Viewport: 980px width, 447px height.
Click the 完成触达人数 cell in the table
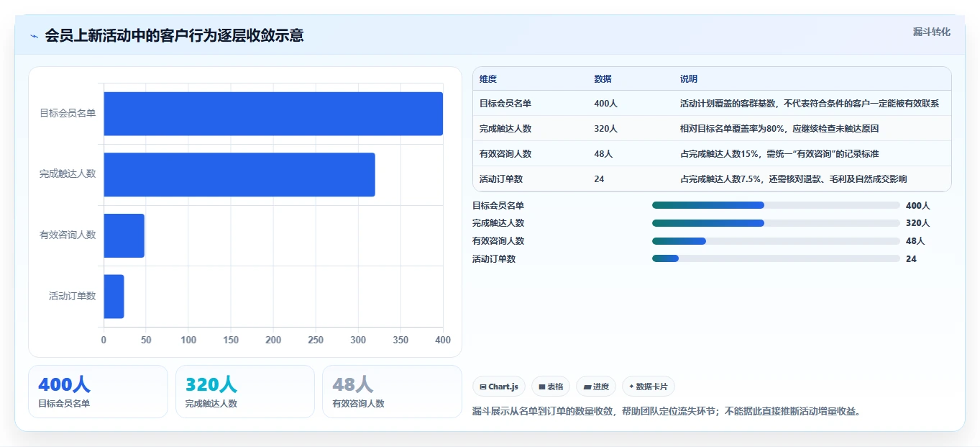[x=505, y=129]
